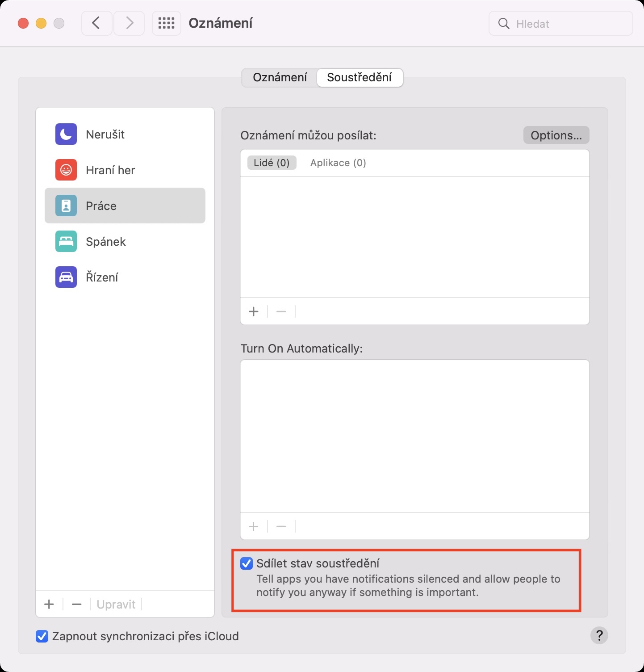Minimize the window with yellow button
Screen dimensions: 644x672
[x=41, y=23]
